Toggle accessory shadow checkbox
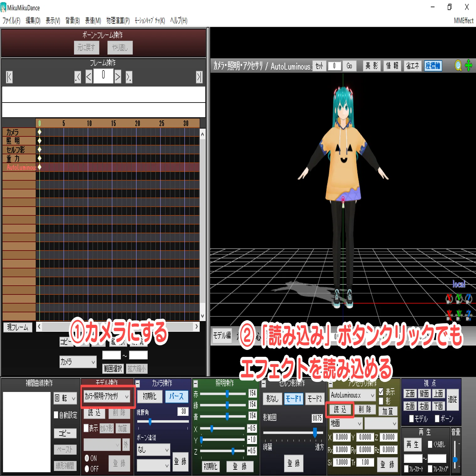476x476 pixels. pyautogui.click(x=381, y=401)
